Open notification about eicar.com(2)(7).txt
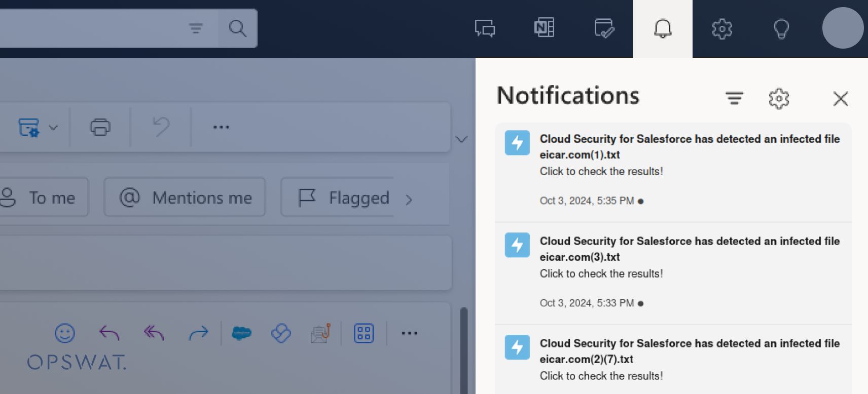This screenshot has height=394, width=868. pyautogui.click(x=673, y=360)
